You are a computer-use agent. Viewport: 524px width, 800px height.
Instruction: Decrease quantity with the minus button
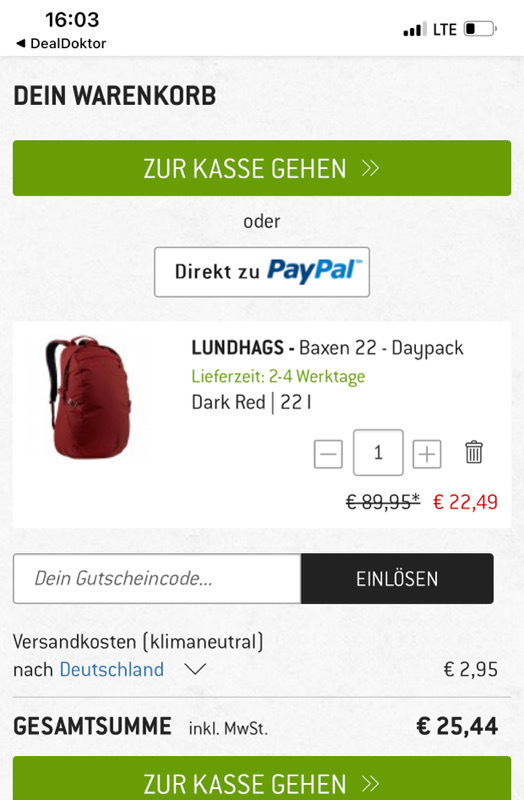click(x=328, y=454)
